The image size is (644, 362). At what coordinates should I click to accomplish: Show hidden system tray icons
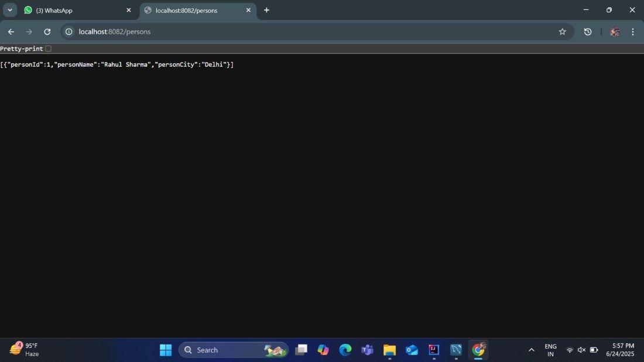532,350
